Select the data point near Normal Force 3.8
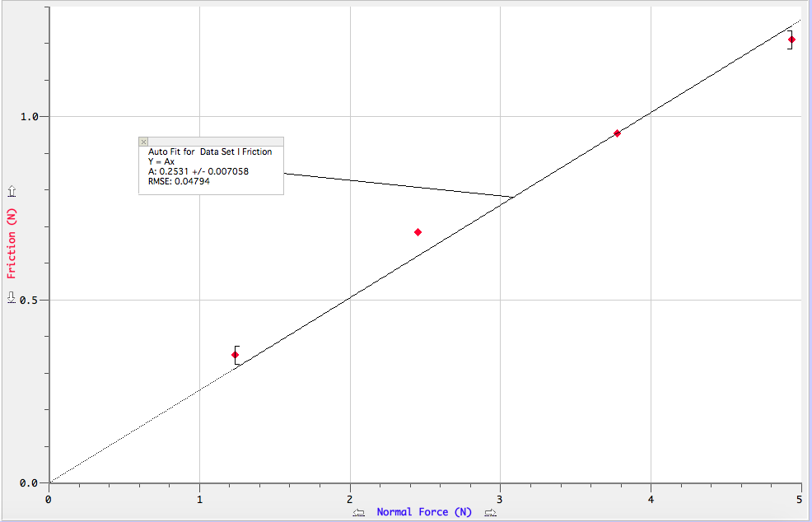Image resolution: width=812 pixels, height=522 pixels. point(618,132)
